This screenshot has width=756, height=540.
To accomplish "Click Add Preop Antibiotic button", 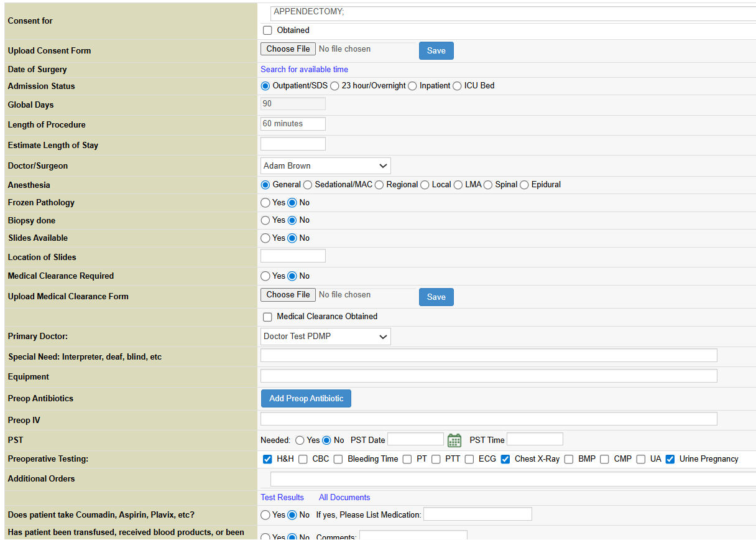I will click(x=306, y=399).
